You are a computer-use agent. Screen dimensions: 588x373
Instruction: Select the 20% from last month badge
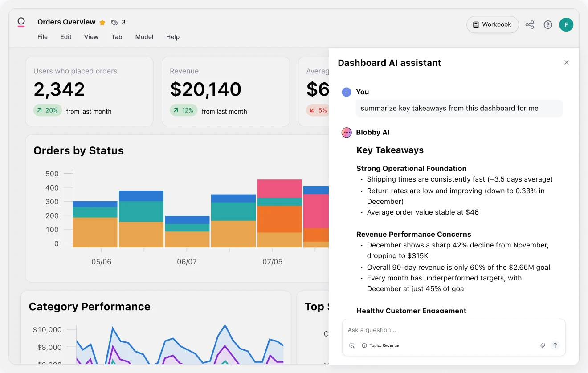[x=48, y=110]
